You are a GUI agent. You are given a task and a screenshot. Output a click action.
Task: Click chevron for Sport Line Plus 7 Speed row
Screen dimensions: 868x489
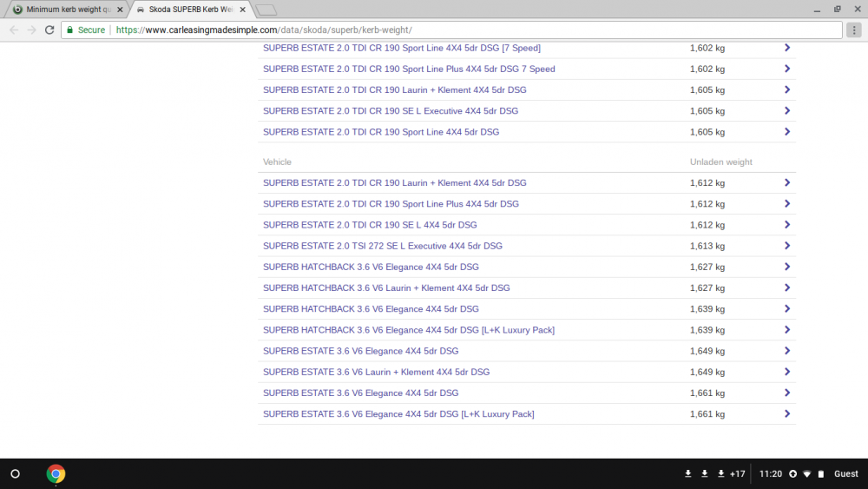tap(786, 69)
